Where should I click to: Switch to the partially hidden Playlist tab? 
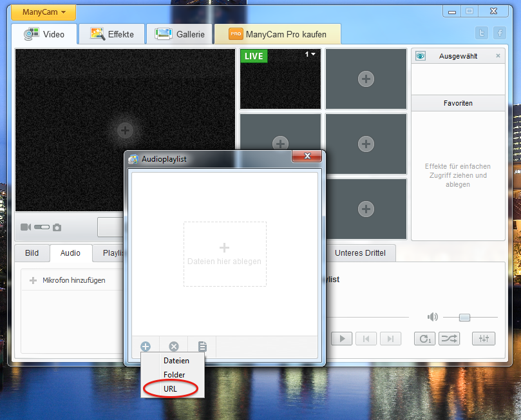tap(108, 253)
